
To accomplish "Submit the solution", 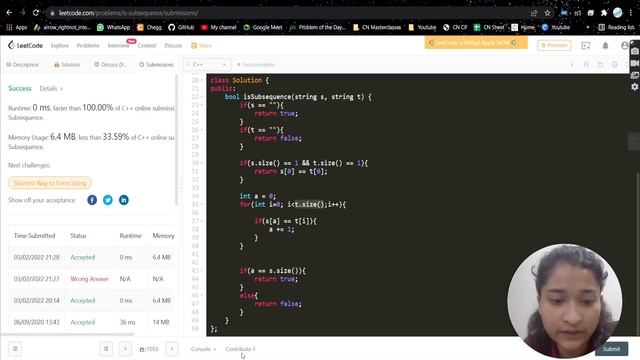I will (x=611, y=349).
